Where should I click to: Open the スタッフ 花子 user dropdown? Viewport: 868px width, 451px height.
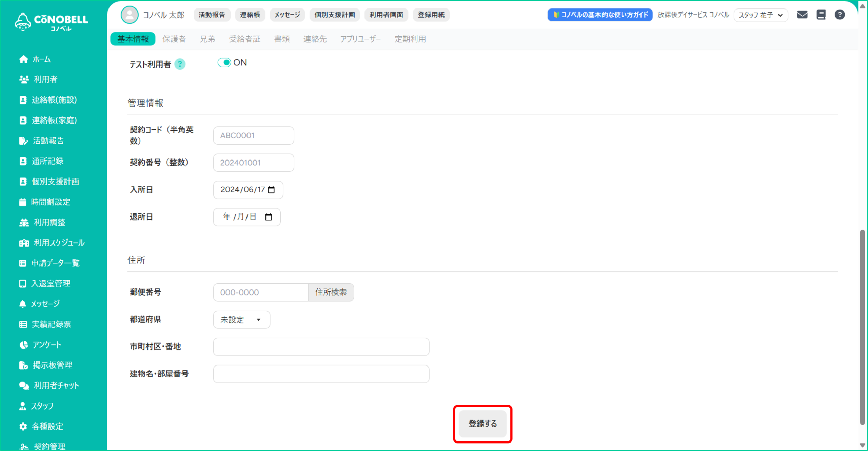tap(761, 15)
